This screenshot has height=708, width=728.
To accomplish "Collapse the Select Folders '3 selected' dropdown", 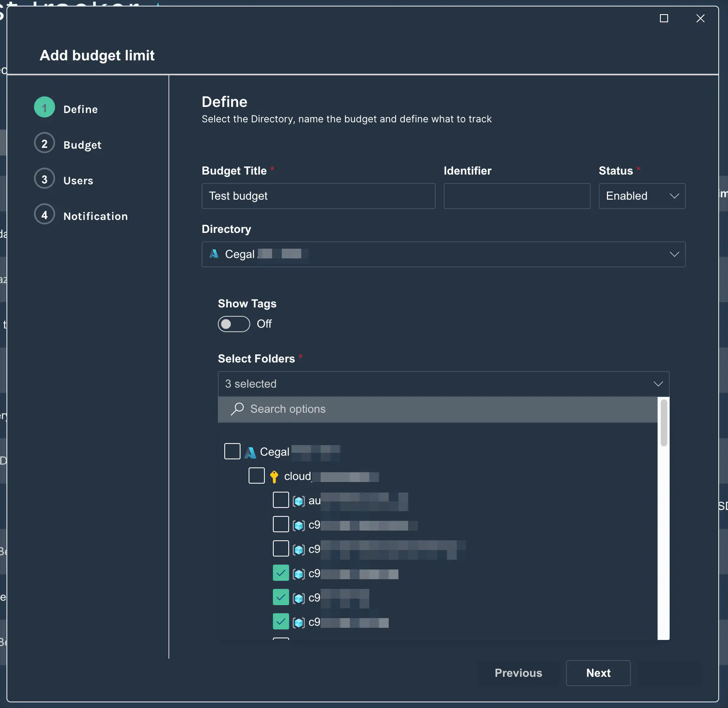I will coord(443,384).
